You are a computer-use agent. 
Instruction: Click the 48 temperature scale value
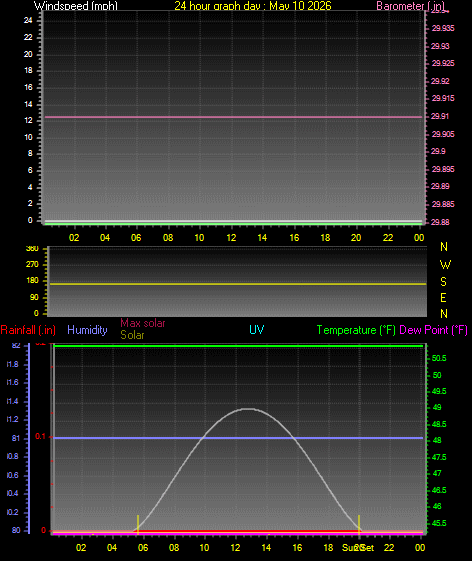coord(437,441)
